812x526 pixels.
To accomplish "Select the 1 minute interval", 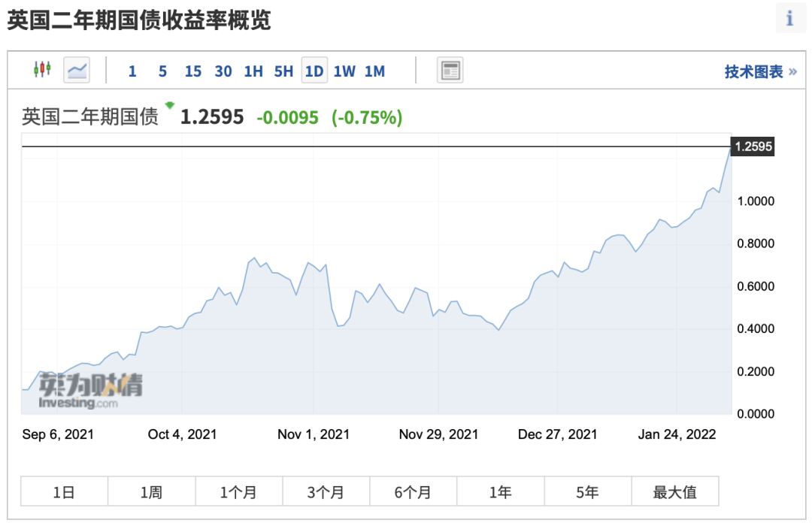I will 132,71.
